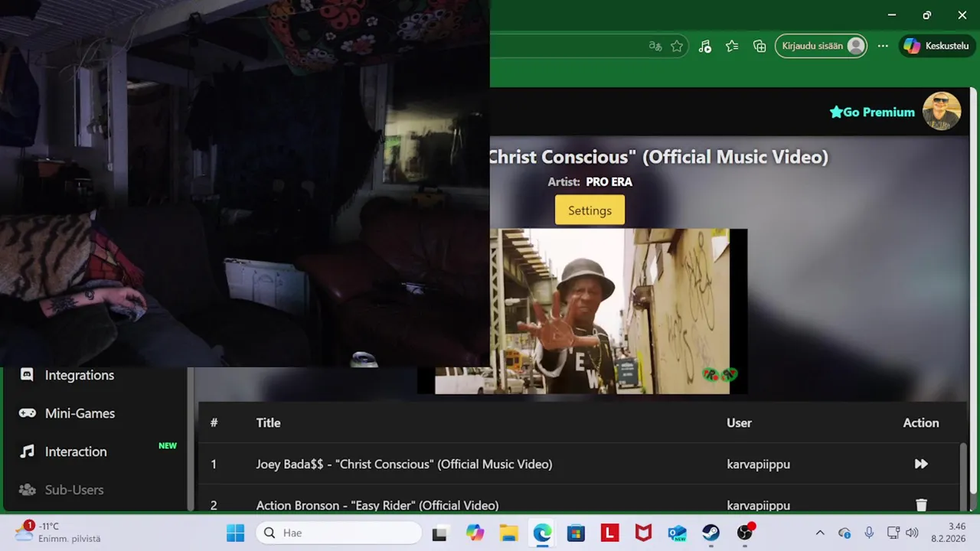Click the yellow Settings button

pos(590,210)
